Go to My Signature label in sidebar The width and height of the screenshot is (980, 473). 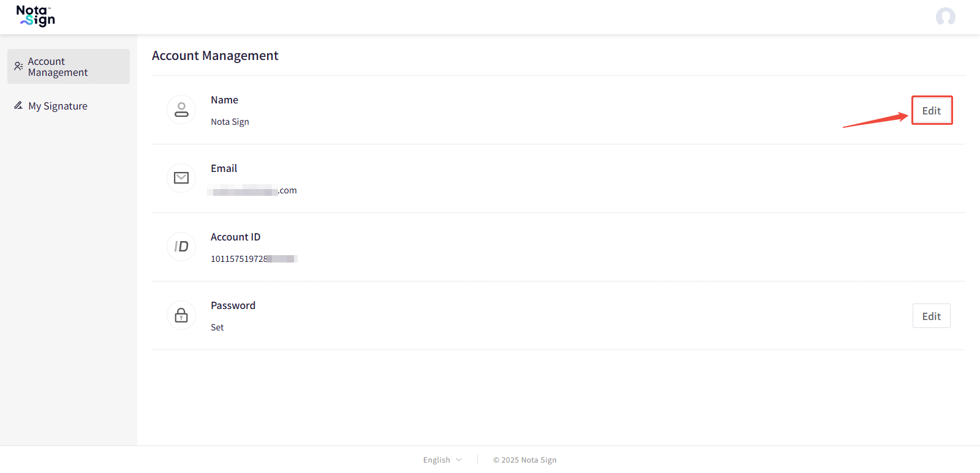[58, 106]
